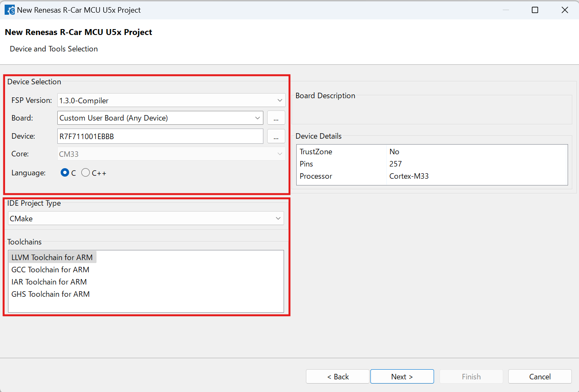Open the FSP Version dropdown
Image resolution: width=579 pixels, height=392 pixels.
[171, 100]
